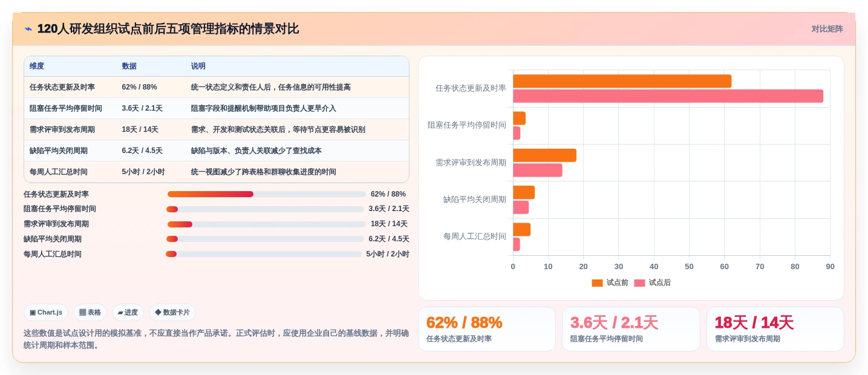Click the orange 试点前 legend swatch

(x=597, y=283)
